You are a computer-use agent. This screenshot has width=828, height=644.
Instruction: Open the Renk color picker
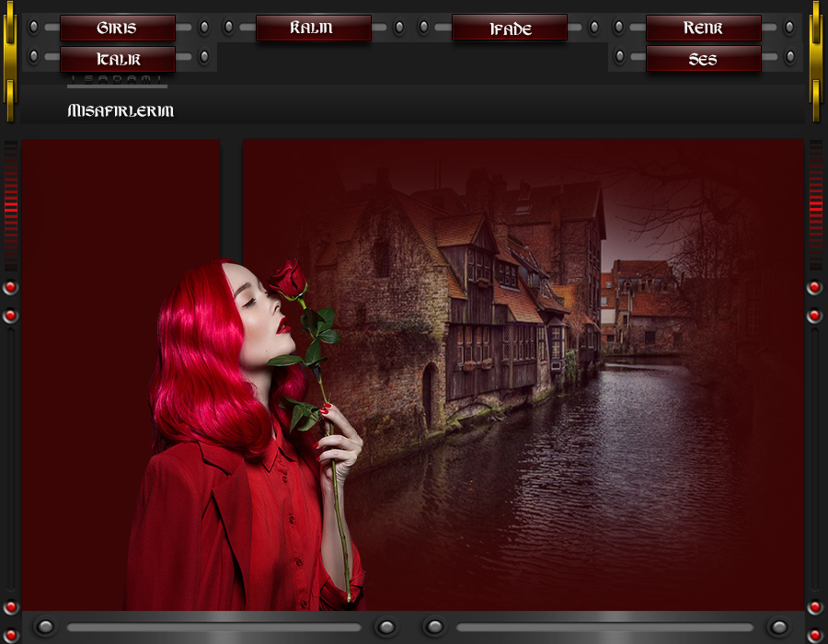tap(703, 28)
